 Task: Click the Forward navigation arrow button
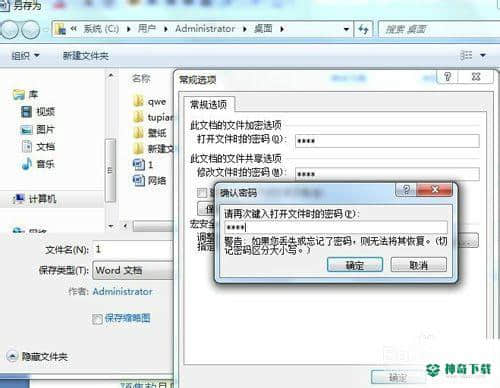pos(30,29)
